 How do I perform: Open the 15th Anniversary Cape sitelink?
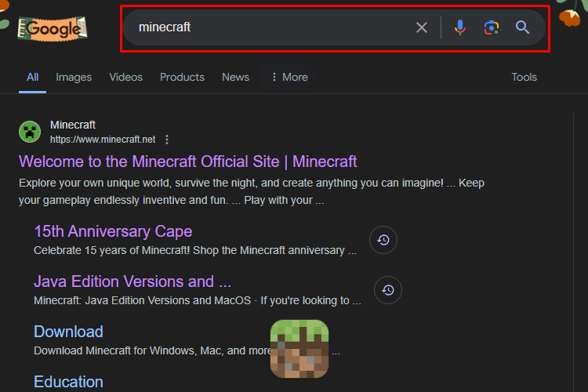pos(113,231)
